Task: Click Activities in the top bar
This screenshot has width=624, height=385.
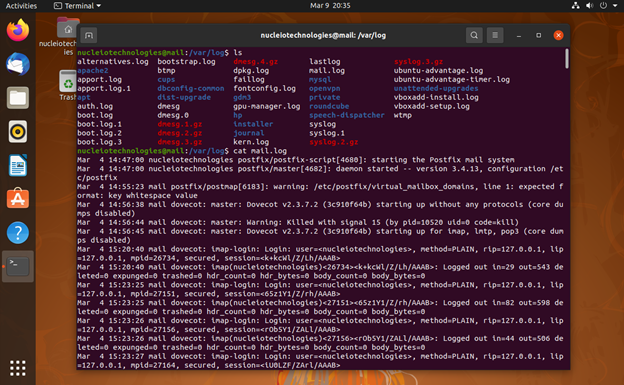Action: point(21,6)
